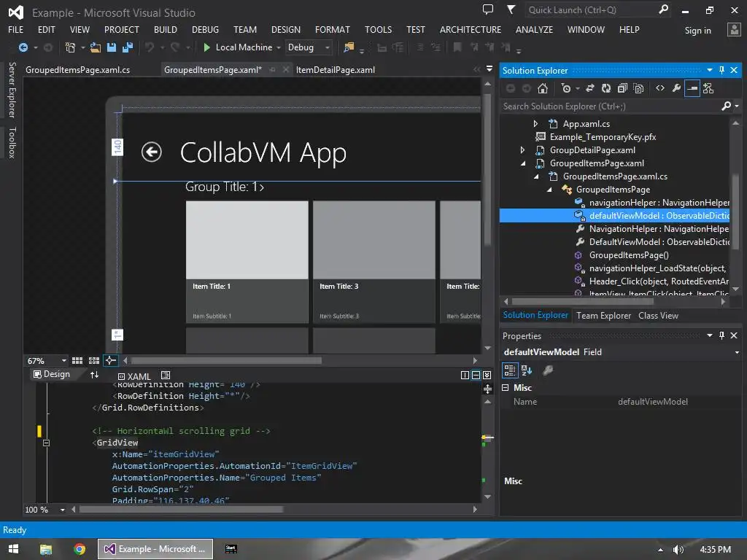Switch to the Team Explorer tab
Image resolution: width=747 pixels, height=560 pixels.
click(x=603, y=316)
